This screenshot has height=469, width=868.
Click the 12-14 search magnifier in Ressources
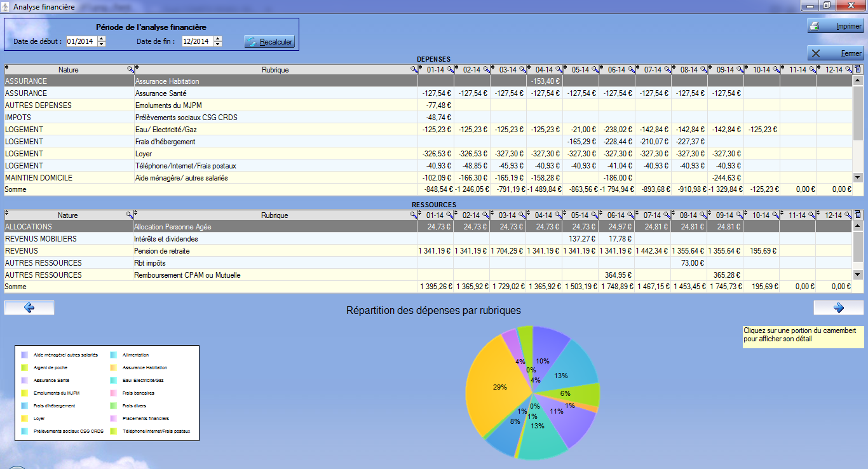tap(848, 215)
